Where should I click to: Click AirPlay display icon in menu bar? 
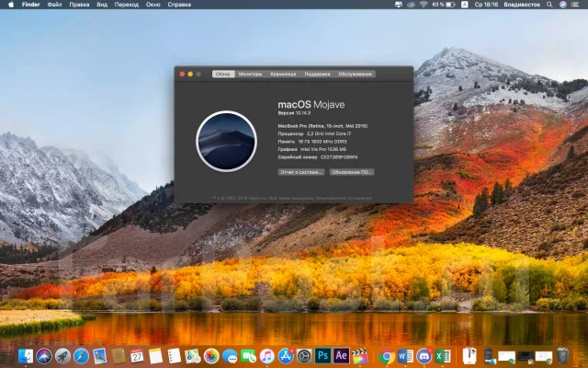point(399,5)
